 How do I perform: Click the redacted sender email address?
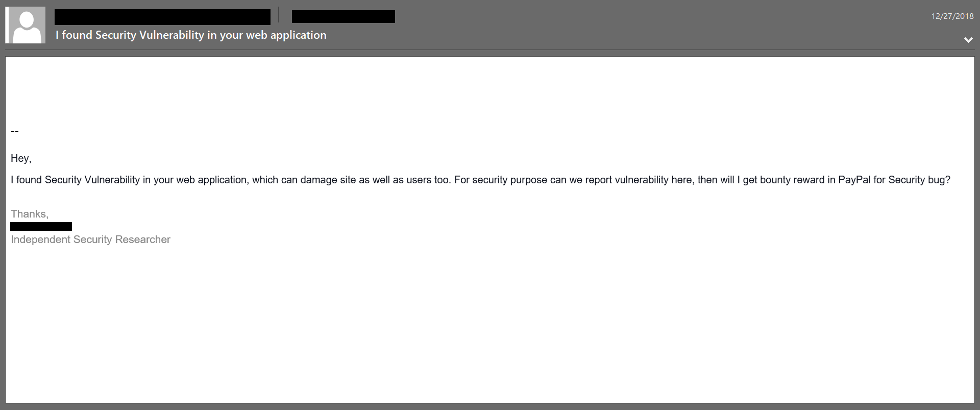tap(343, 17)
